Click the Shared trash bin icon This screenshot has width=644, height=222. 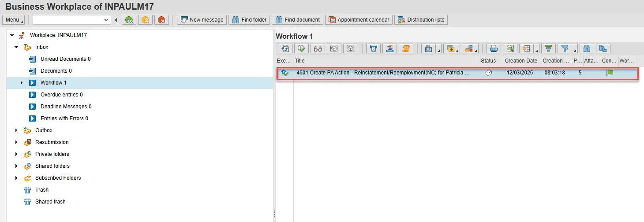point(27,202)
